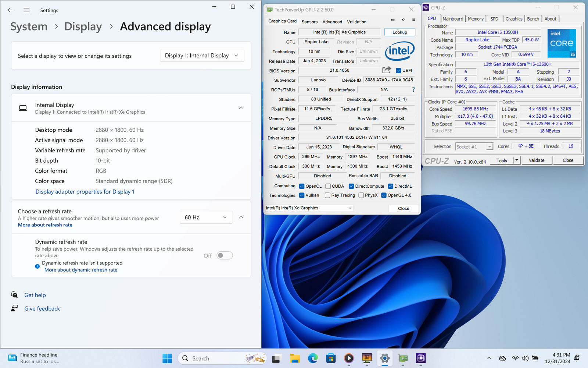Uncheck the UEFI checkbox
The height and width of the screenshot is (368, 588).
[398, 70]
